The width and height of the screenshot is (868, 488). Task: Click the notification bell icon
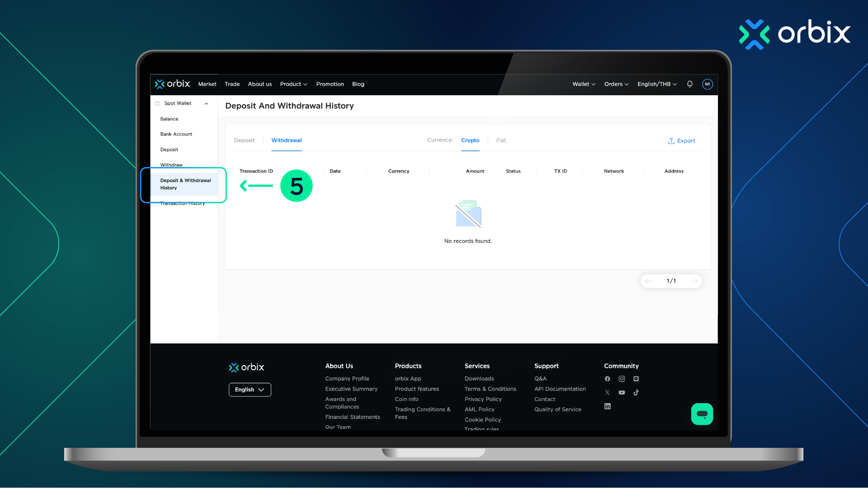(690, 84)
